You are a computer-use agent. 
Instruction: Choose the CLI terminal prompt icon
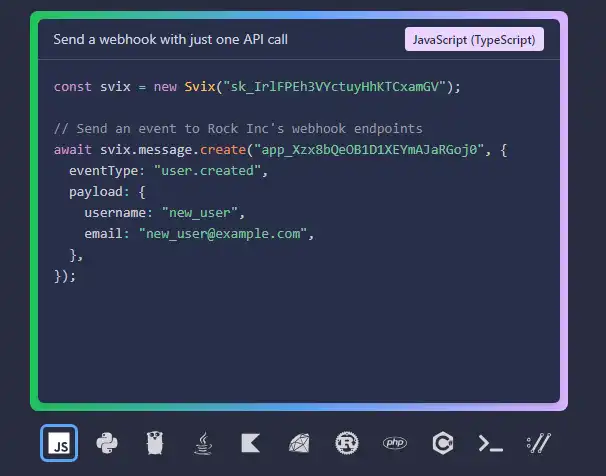click(x=491, y=443)
